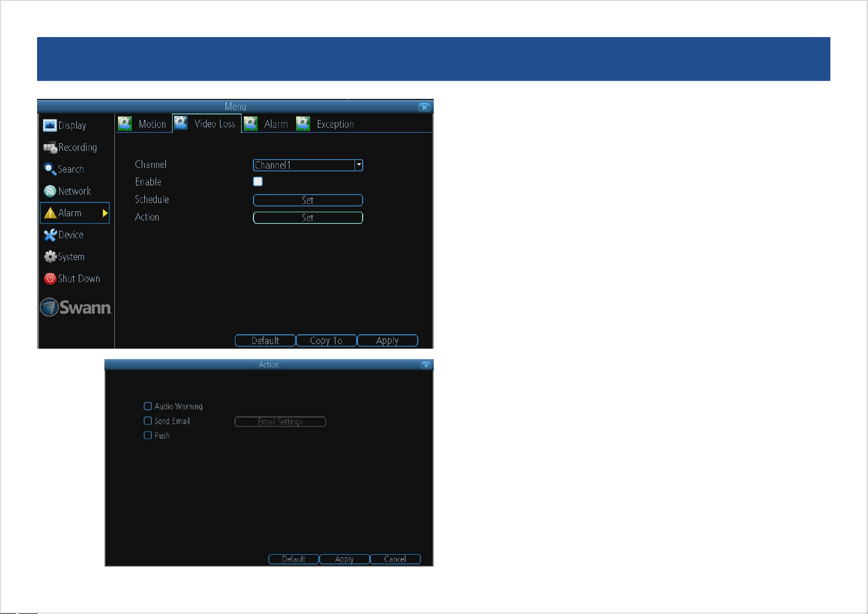This screenshot has width=868, height=614.
Task: Click the Schedule label text
Action: 152,199
